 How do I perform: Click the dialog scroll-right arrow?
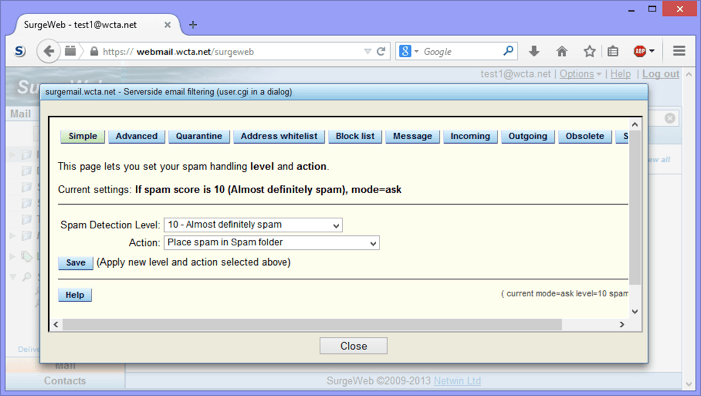point(622,324)
